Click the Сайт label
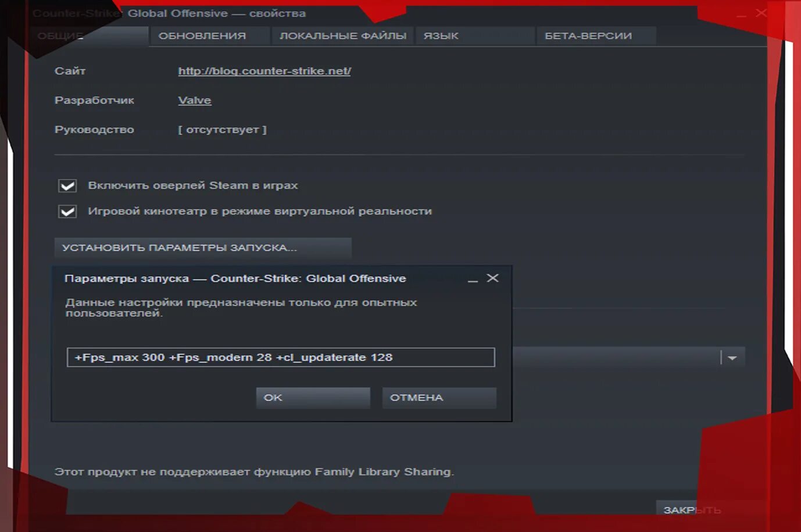801x532 pixels. point(70,71)
